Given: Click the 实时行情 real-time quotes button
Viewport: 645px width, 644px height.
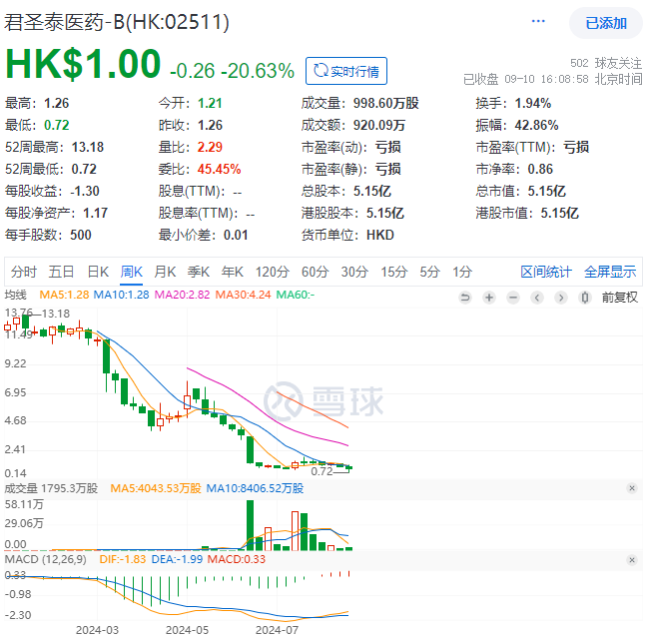Looking at the screenshot, I should [346, 71].
